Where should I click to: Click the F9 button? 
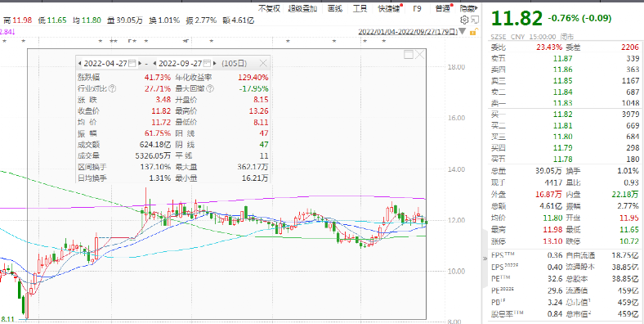417,8
